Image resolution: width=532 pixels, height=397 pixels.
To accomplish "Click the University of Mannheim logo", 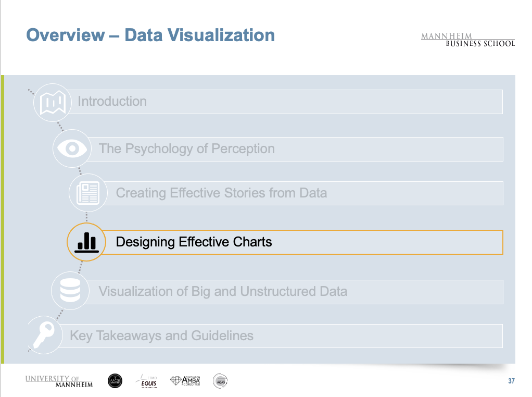I will tap(59, 381).
